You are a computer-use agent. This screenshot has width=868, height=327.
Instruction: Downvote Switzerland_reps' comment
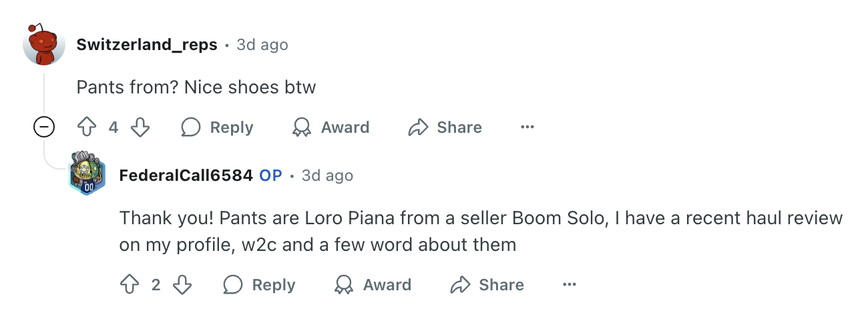[x=140, y=127]
